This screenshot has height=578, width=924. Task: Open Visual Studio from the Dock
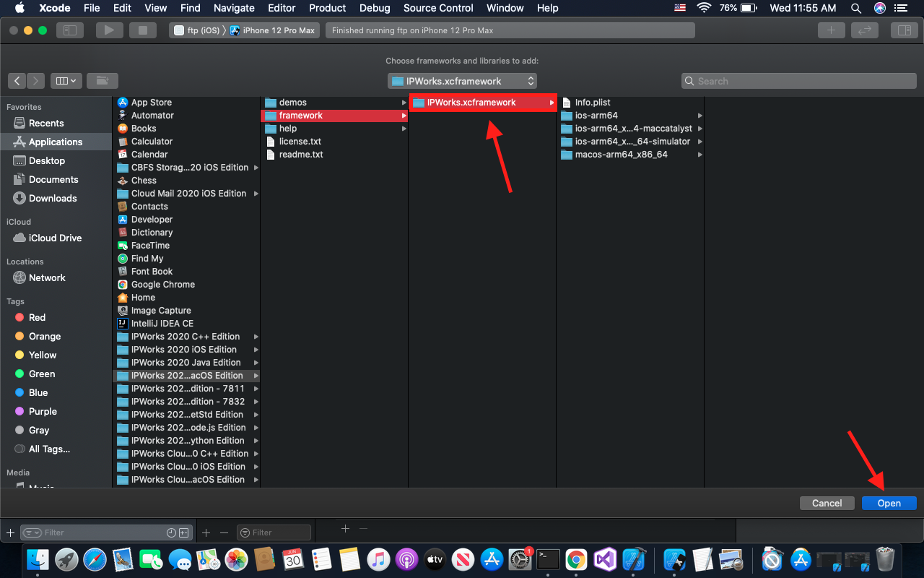605,559
